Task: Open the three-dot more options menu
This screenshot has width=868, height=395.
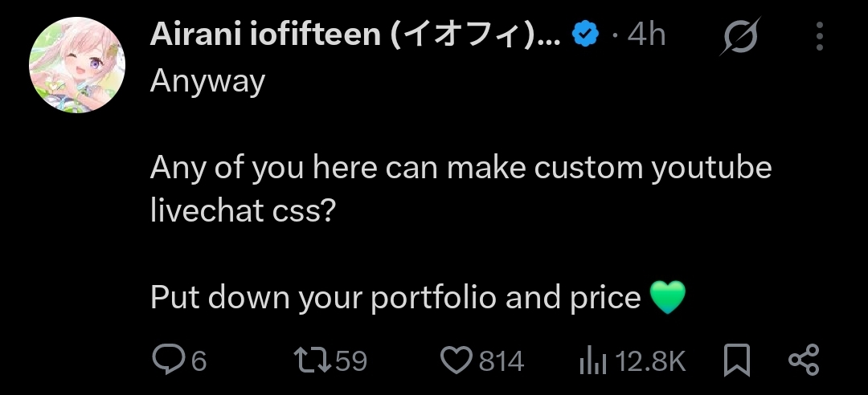Action: tap(819, 36)
